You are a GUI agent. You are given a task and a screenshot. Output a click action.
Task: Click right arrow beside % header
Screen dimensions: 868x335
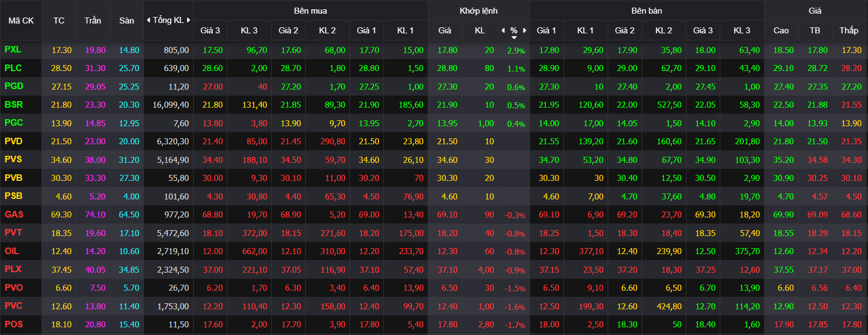[525, 31]
